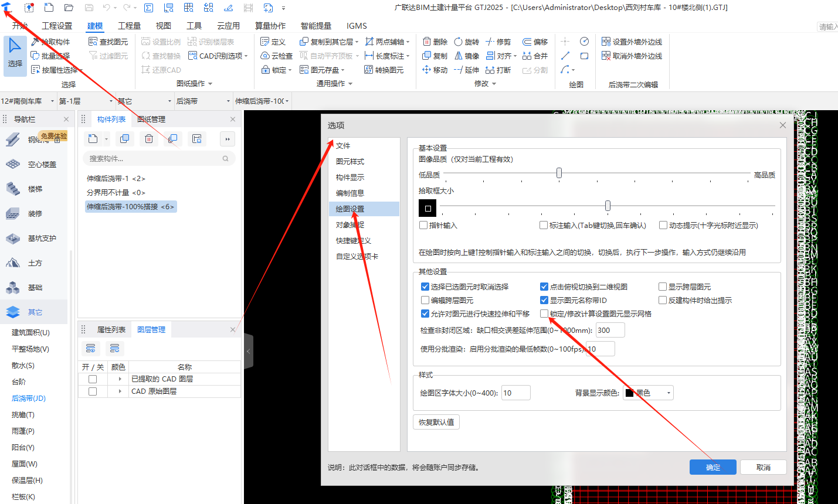The width and height of the screenshot is (838, 504).
Task: Open 背景显示颜色 dropdown
Action: pos(669,393)
